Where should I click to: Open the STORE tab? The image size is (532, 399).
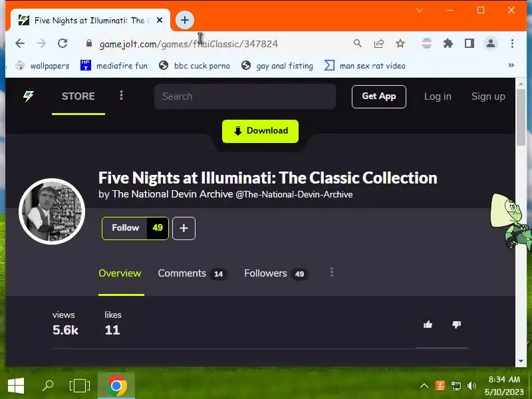point(78,96)
